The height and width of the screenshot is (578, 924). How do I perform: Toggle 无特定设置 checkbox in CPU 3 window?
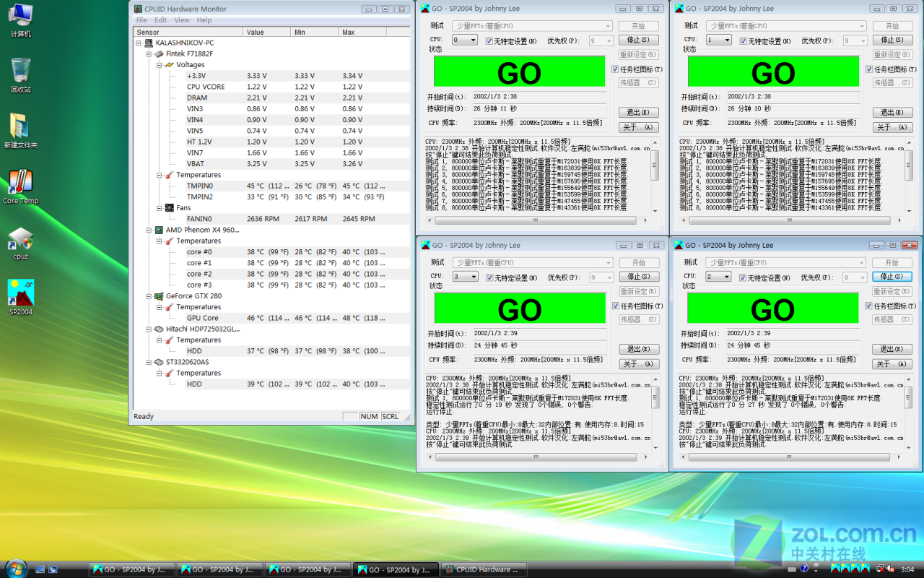[x=489, y=277]
